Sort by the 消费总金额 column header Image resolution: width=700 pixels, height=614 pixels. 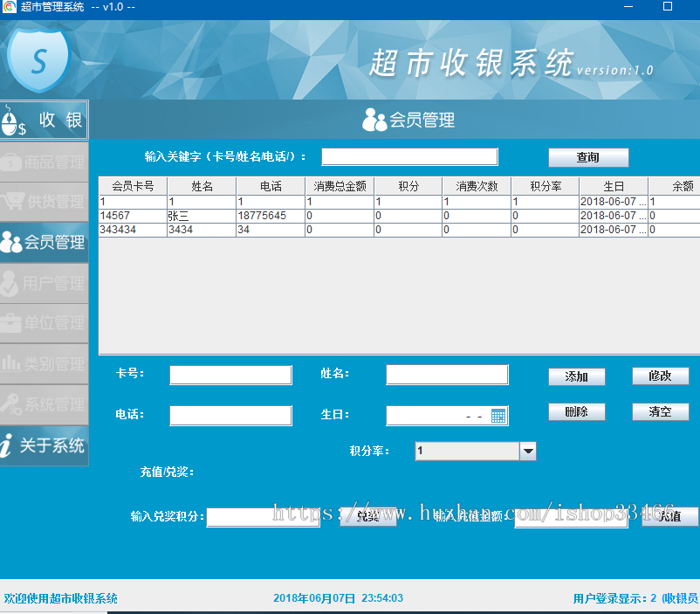[340, 186]
